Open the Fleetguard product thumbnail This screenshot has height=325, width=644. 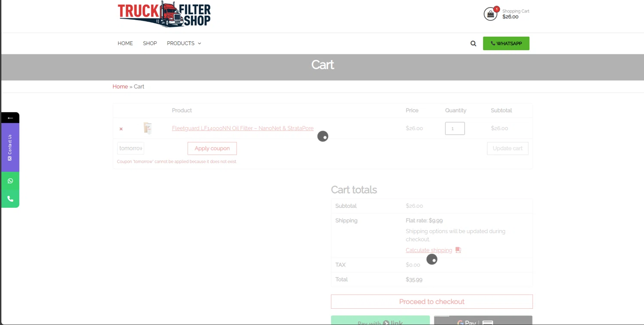pos(148,128)
